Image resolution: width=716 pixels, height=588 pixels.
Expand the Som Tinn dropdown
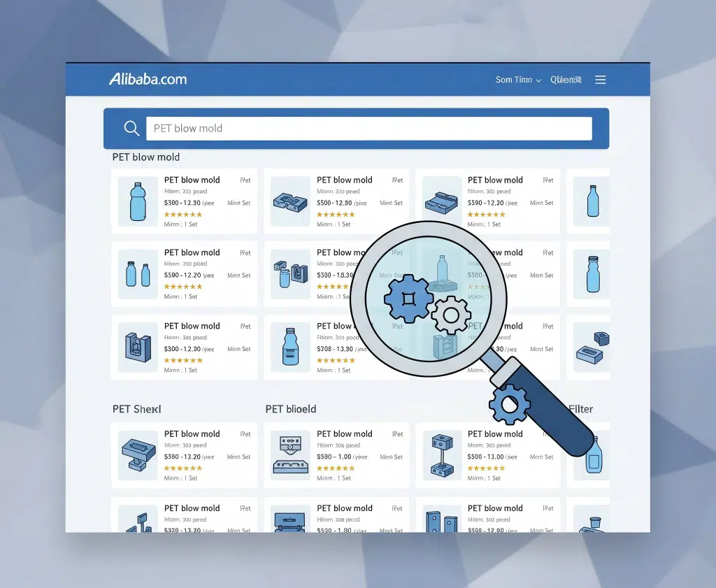tap(518, 80)
